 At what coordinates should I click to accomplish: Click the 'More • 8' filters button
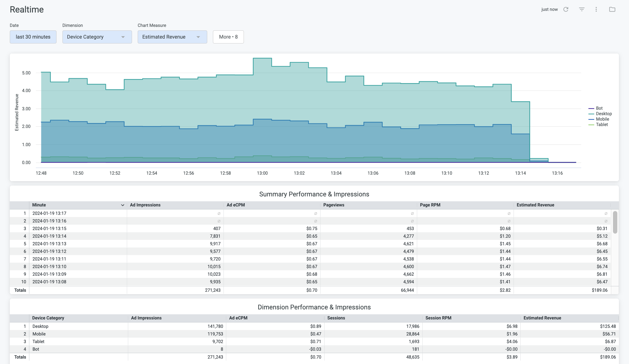(x=228, y=37)
